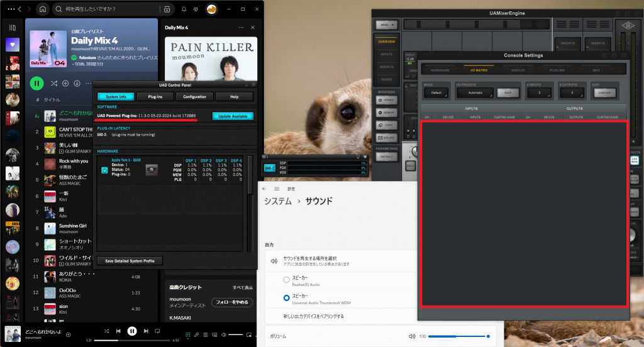This screenshot has height=347, width=644.
Task: Expand the I/O Presets Automatic dropdown
Action: 475,92
